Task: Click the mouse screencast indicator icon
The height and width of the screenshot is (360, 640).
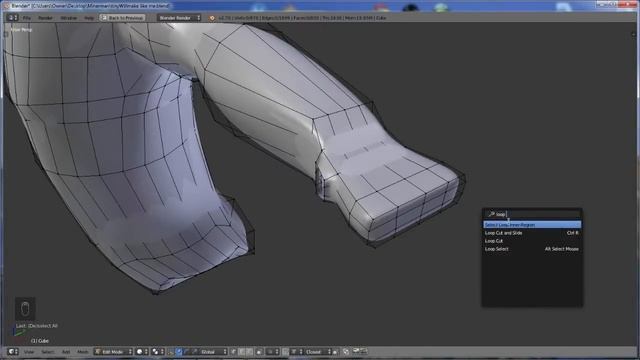Action: (x=25, y=309)
